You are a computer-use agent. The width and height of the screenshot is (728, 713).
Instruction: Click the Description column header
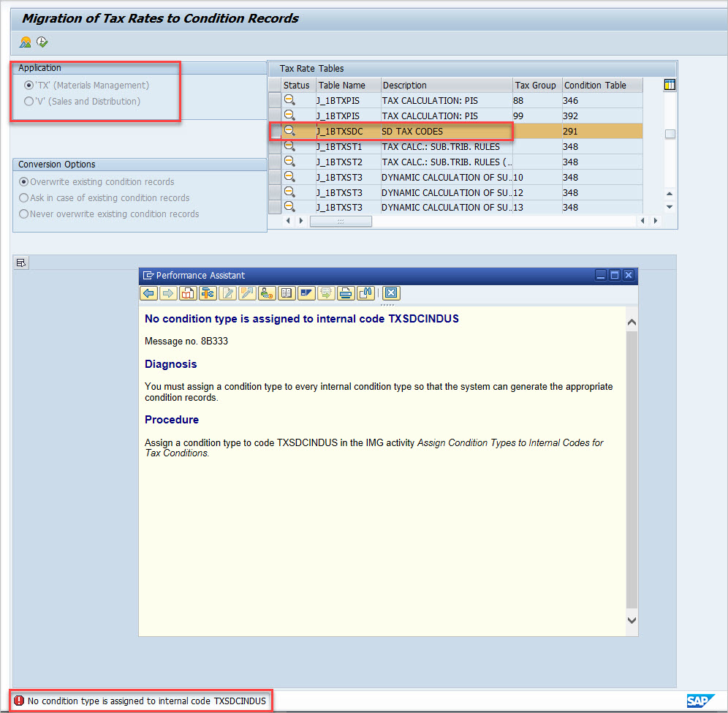pos(447,85)
